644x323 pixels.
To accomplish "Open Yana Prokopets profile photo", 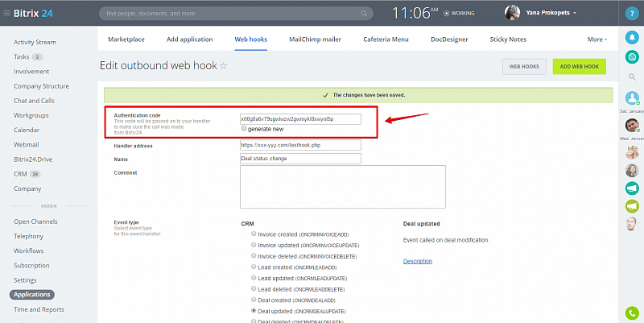I will tap(512, 13).
